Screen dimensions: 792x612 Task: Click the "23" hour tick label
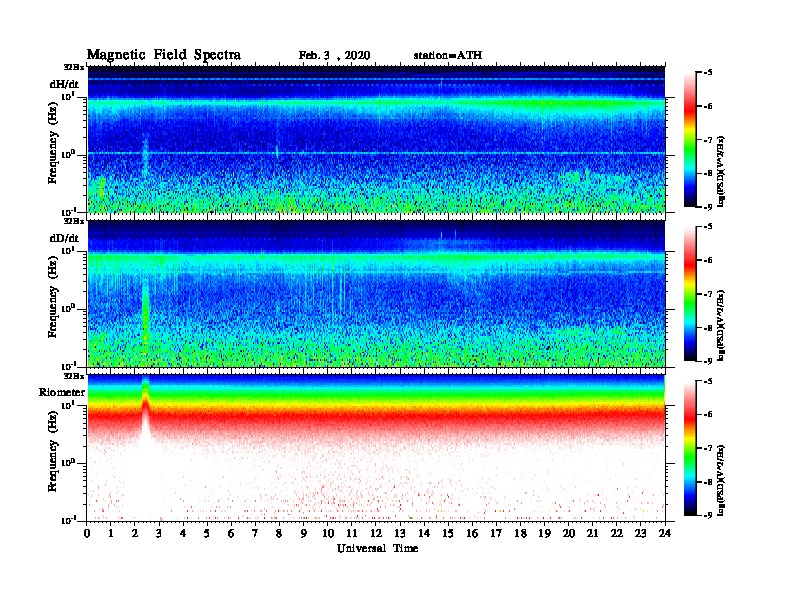[x=641, y=533]
